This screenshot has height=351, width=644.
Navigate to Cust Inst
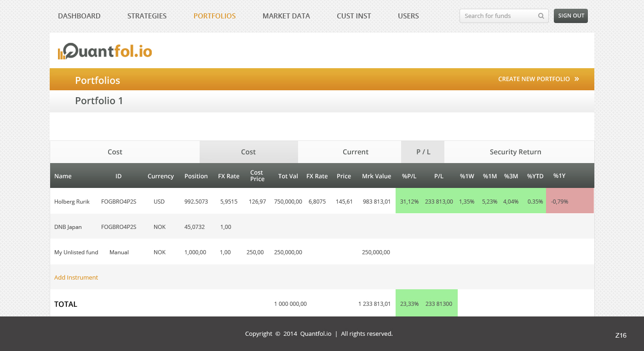(x=354, y=16)
